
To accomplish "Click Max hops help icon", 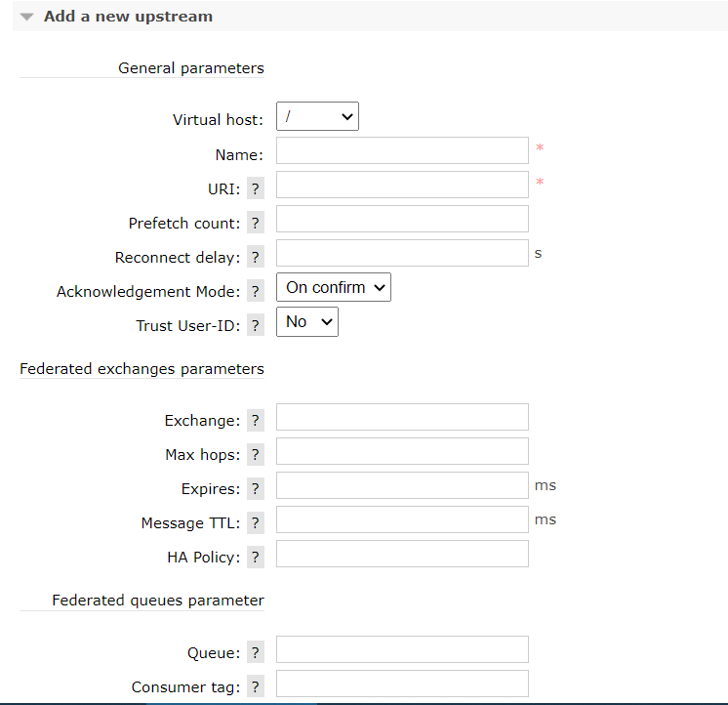I will pyautogui.click(x=256, y=455).
